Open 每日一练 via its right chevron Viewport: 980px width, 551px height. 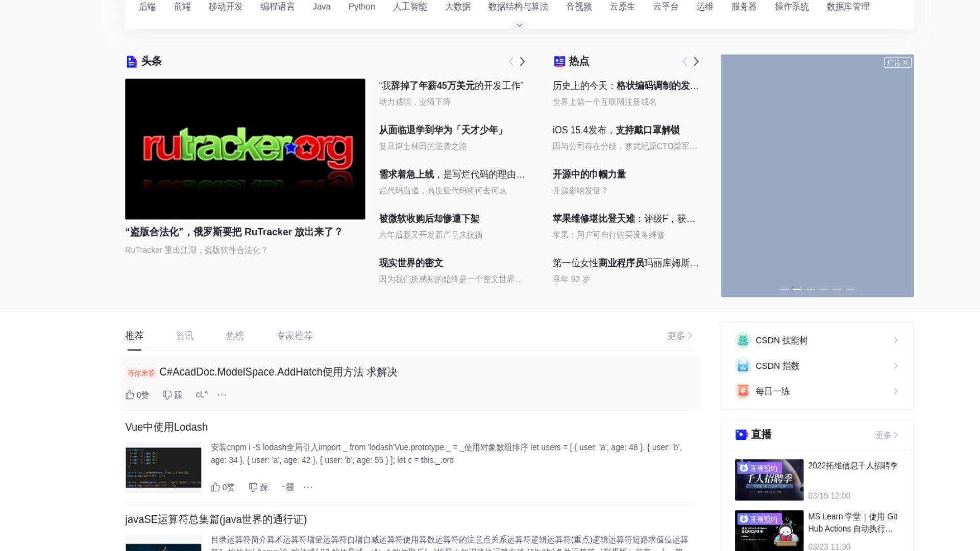[896, 391]
